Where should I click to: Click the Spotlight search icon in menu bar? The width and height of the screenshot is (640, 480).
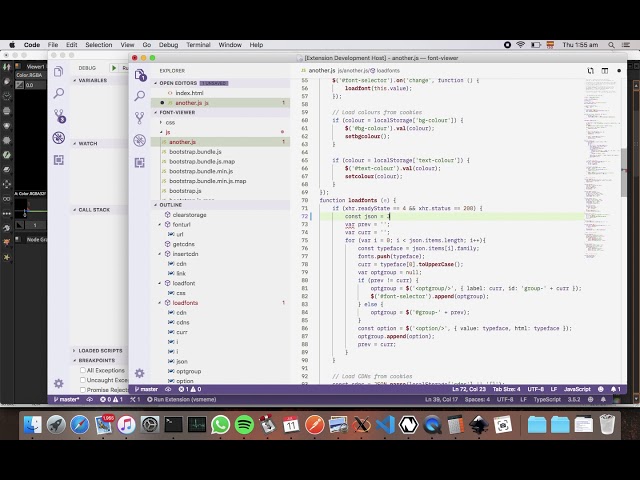(x=611, y=45)
